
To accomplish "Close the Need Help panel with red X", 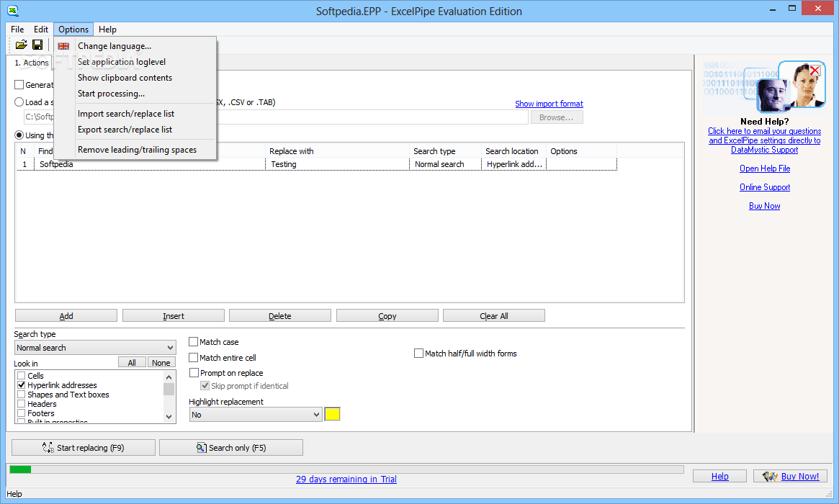I will [x=815, y=71].
